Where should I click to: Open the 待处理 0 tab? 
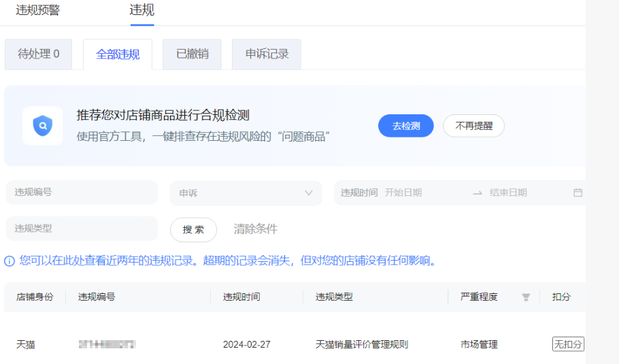point(37,54)
